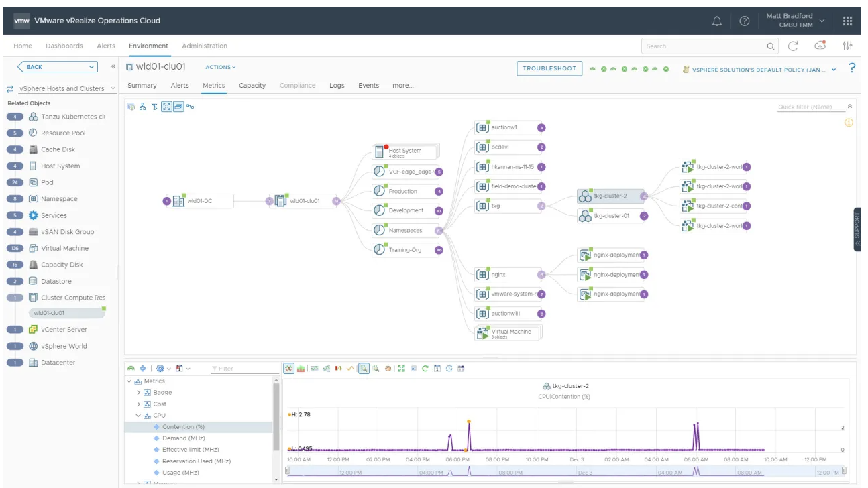Open the apps grid icon in header
868x488 pixels.
[x=847, y=21]
